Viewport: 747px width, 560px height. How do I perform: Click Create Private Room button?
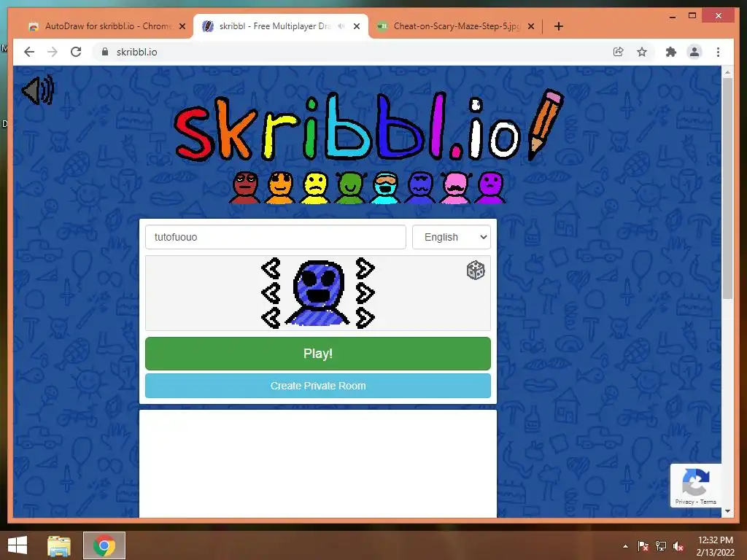click(318, 386)
